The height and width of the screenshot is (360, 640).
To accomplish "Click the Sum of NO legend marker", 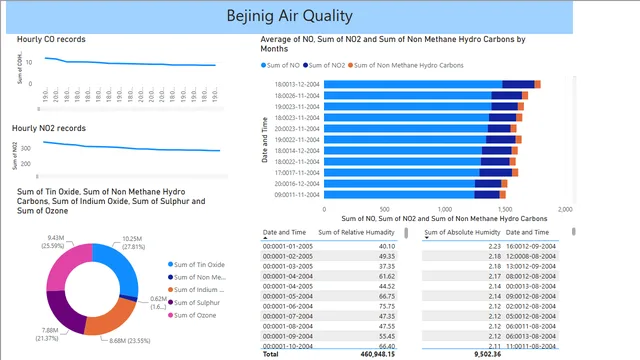I will tap(263, 65).
